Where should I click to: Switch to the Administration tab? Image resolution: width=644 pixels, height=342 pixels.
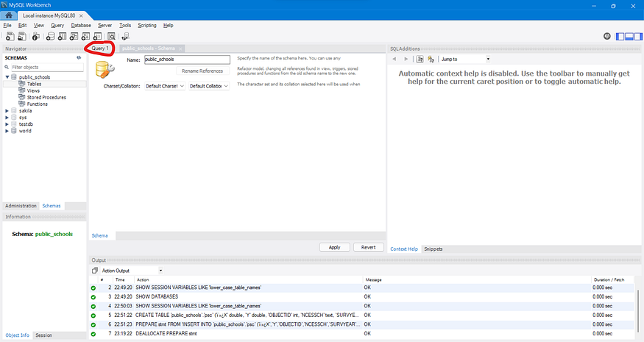21,206
